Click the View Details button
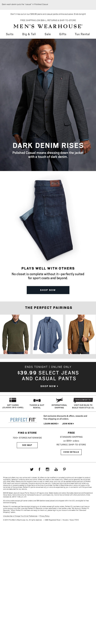The height and width of the screenshot is (644, 96). click(71, 452)
